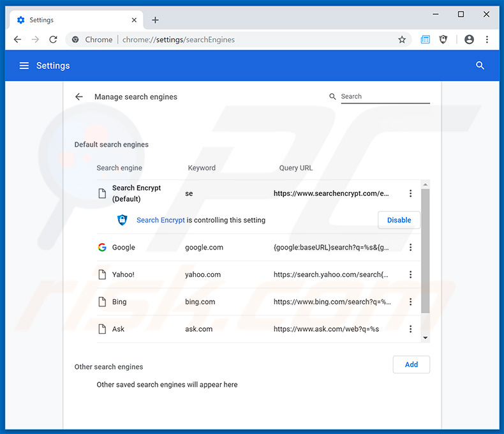Click the Search Encrypt extension shield icon
Screen dimensions: 504x434
click(x=122, y=220)
